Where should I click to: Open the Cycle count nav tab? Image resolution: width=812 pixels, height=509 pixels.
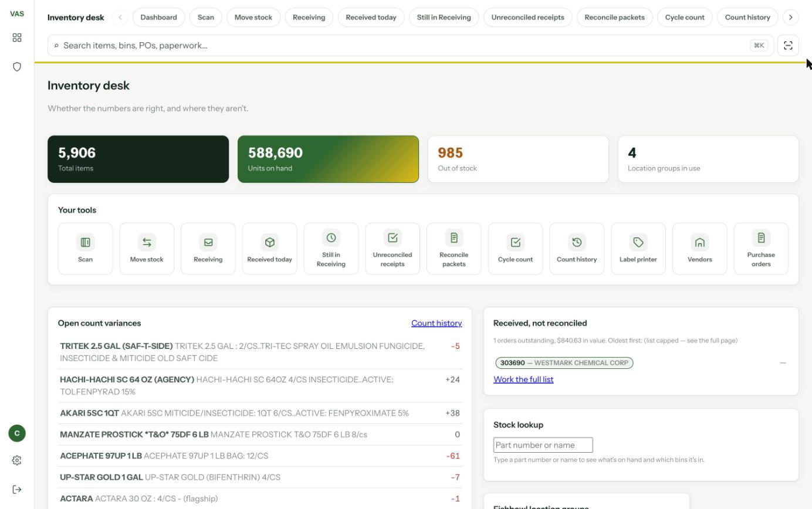pos(685,17)
